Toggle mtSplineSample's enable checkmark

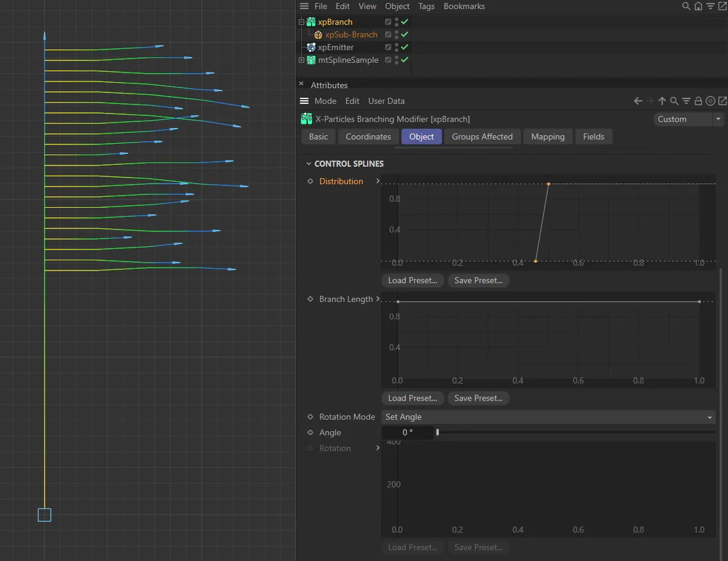[x=403, y=60]
